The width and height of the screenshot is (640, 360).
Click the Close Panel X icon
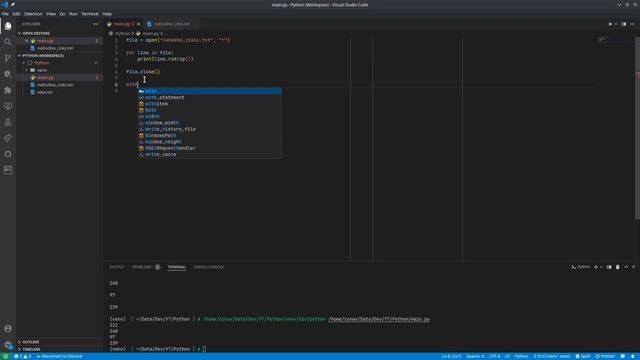[x=634, y=267]
